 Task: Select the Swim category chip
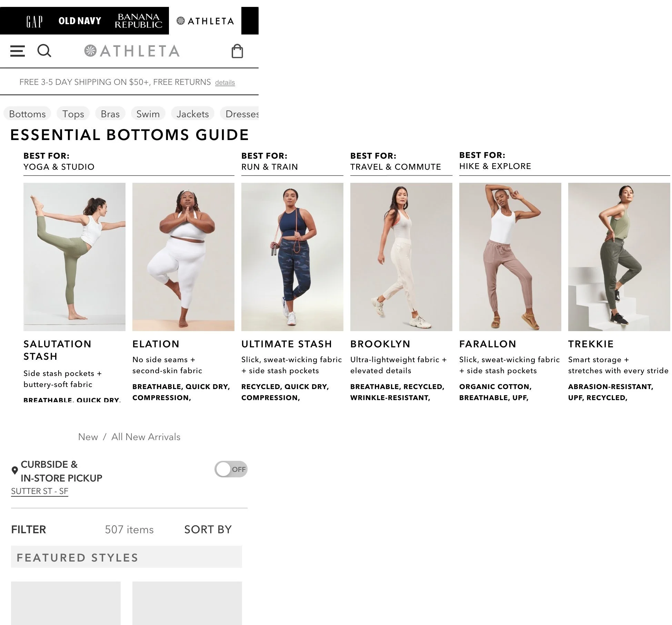148,114
